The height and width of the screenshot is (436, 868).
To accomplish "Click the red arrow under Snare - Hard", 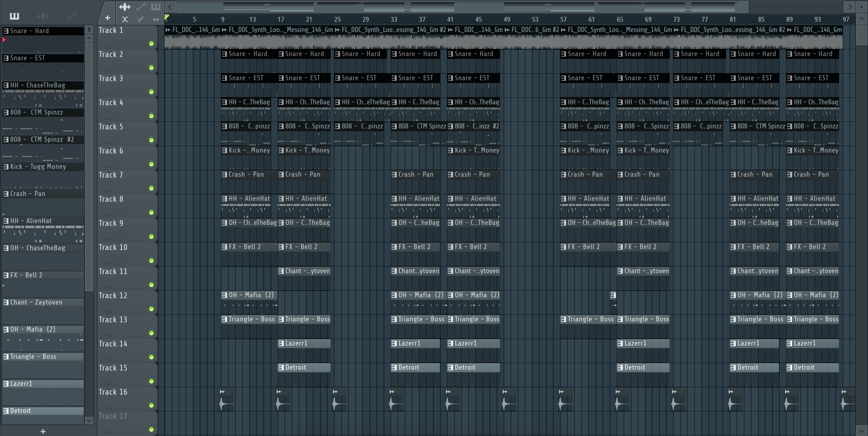I will [4, 40].
